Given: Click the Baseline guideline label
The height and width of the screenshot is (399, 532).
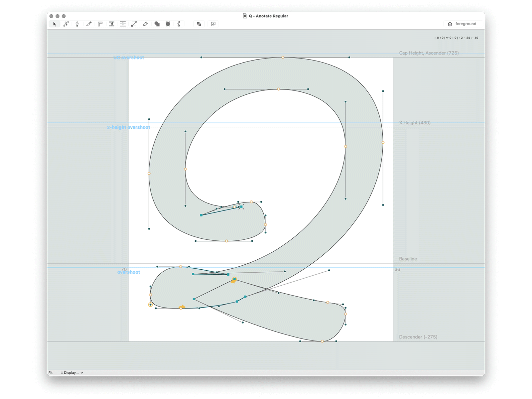Looking at the screenshot, I should click(x=408, y=259).
